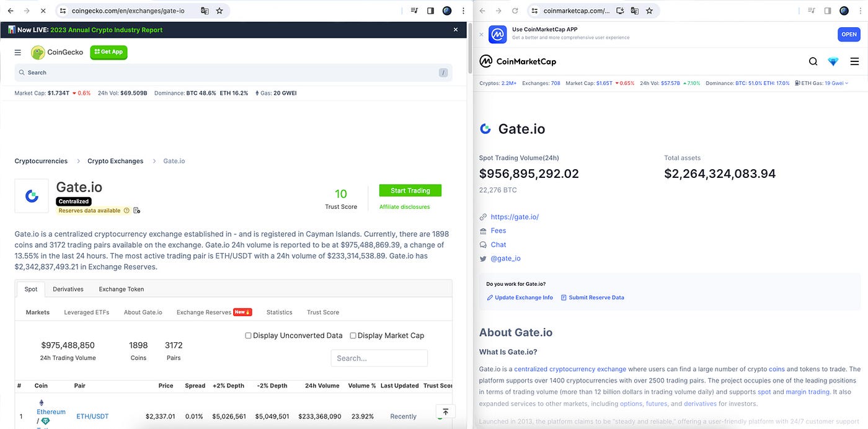868x429 pixels.
Task: Open Affiliate disclosures link
Action: tap(404, 207)
